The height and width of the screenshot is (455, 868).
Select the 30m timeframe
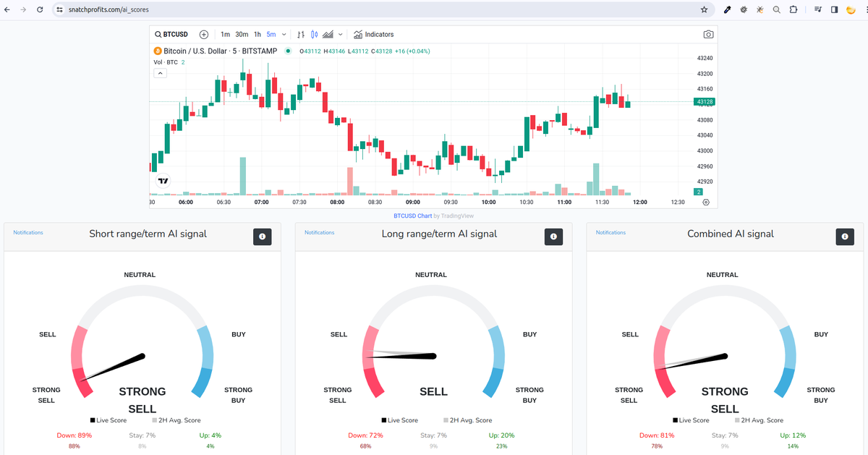[242, 34]
